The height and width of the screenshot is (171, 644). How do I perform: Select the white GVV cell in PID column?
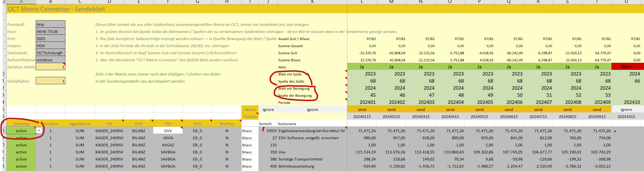coord(168,130)
